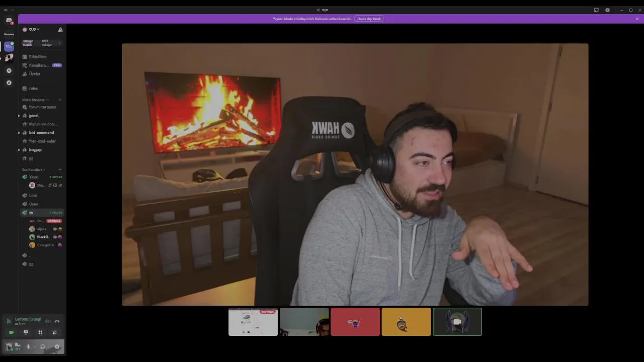The image size is (644, 362).
Task: Select the orange participant tile
Action: point(407,322)
